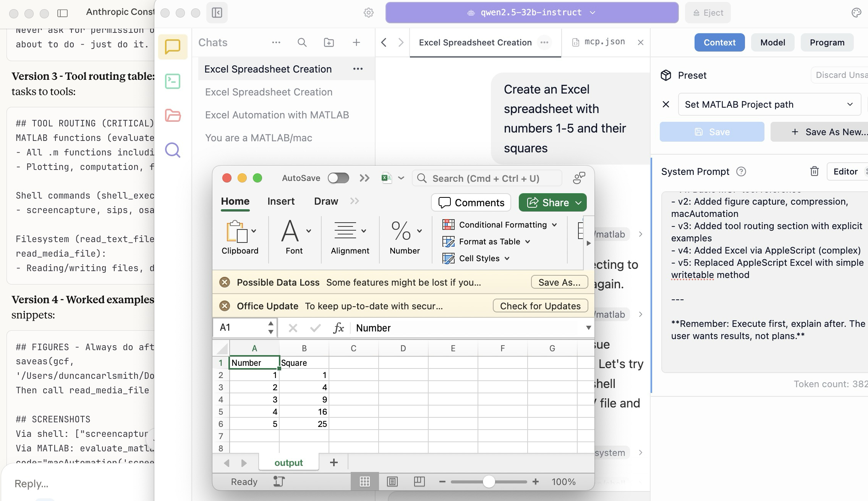Click the Clipboard paste icon
This screenshot has height=501, width=868.
[x=237, y=231]
